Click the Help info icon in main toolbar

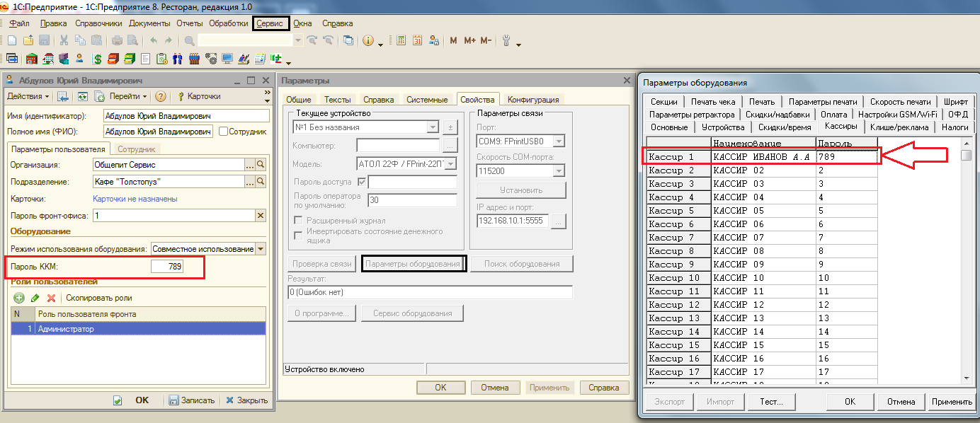pyautogui.click(x=368, y=41)
